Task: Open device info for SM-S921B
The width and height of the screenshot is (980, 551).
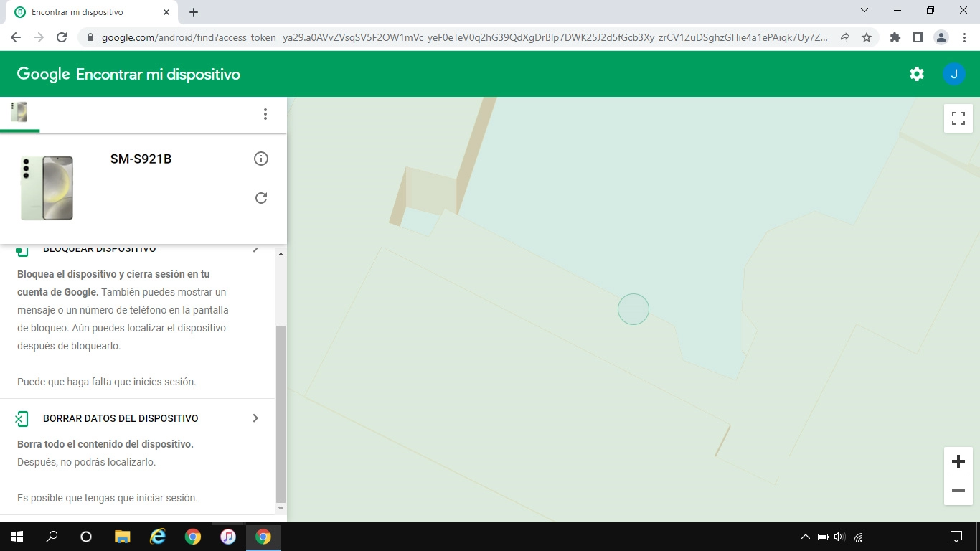Action: pyautogui.click(x=261, y=159)
